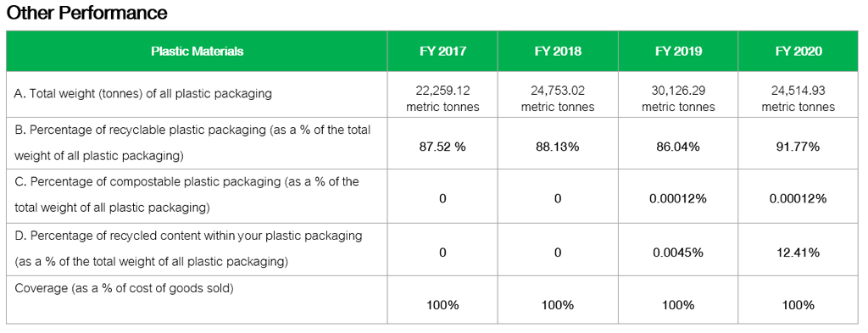Screen dimensions: 868x333
Task: Click the FY 2017 column header
Action: coord(442,52)
